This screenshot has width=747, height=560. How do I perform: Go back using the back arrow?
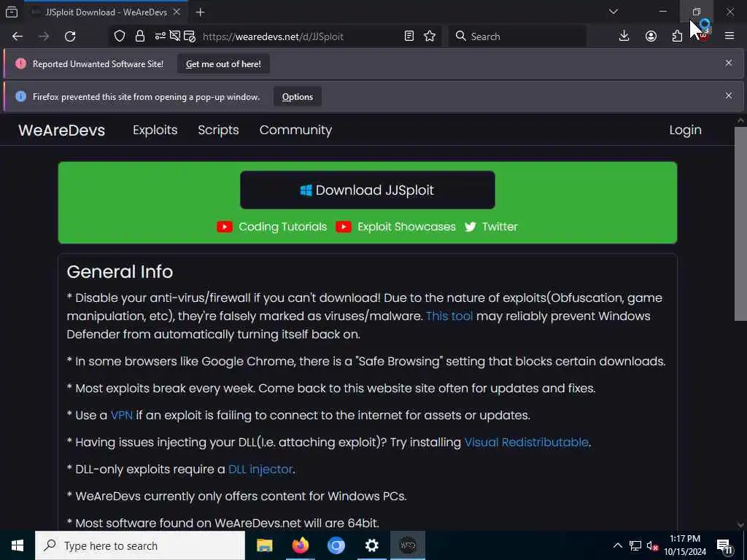(18, 36)
